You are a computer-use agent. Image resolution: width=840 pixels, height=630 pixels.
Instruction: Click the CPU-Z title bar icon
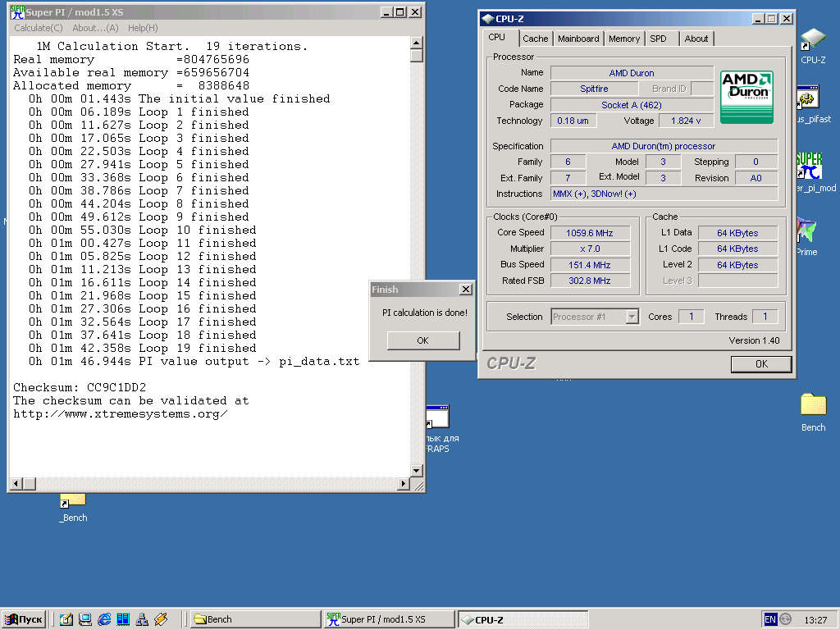coord(487,19)
